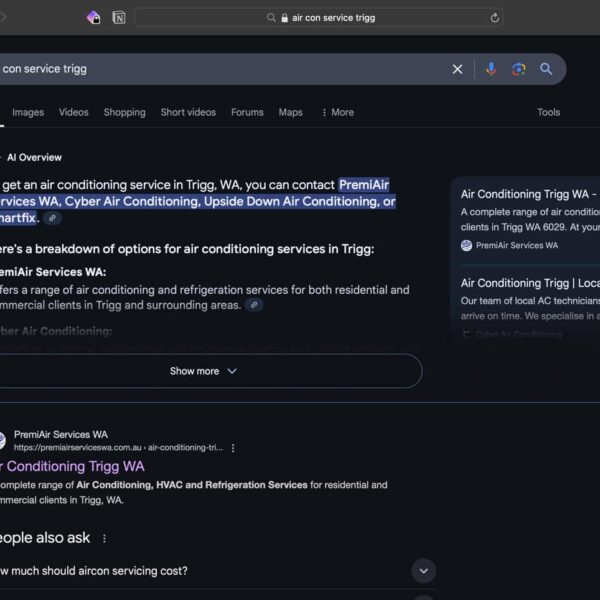Switch to the Maps tab
Viewport: 600px width, 600px height.
290,112
